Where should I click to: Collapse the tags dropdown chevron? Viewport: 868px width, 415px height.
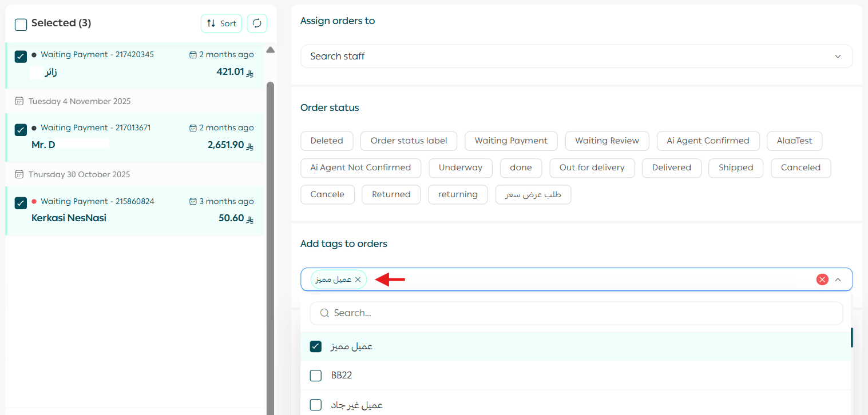click(838, 280)
